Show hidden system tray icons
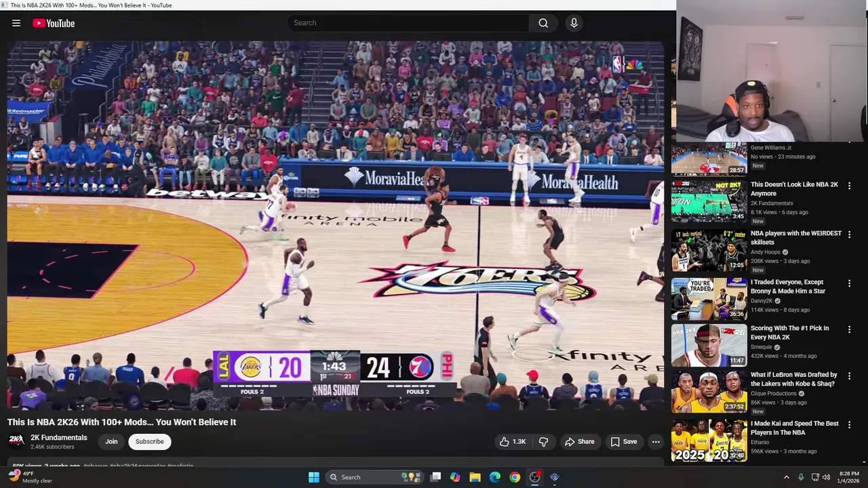 pyautogui.click(x=787, y=477)
